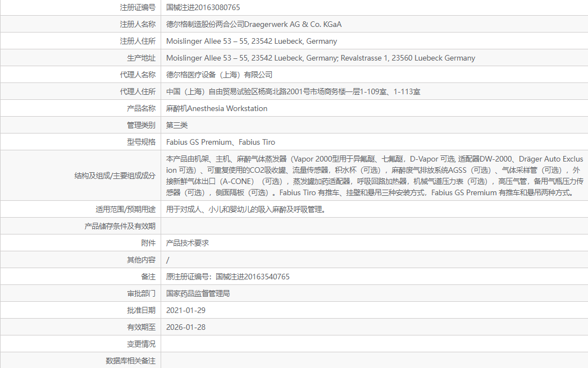Select the 注册人名称 label
Image resolution: width=588 pixels, height=368 pixels.
pos(138,24)
